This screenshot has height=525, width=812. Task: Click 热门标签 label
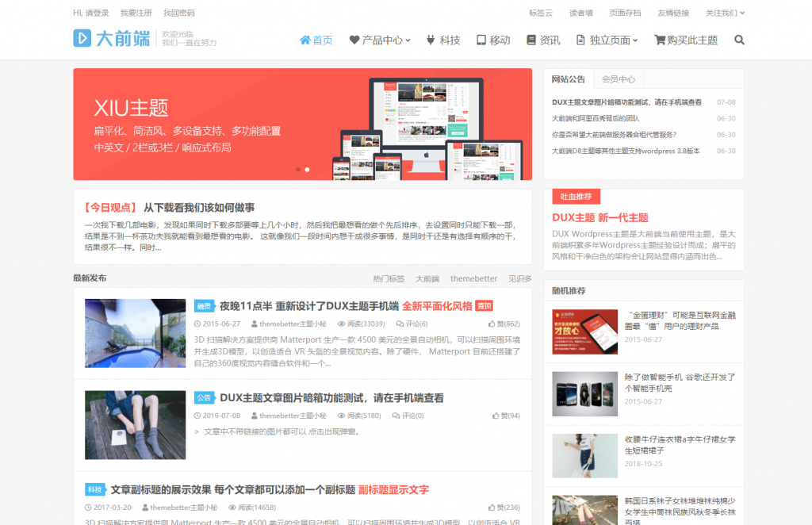[x=389, y=278]
